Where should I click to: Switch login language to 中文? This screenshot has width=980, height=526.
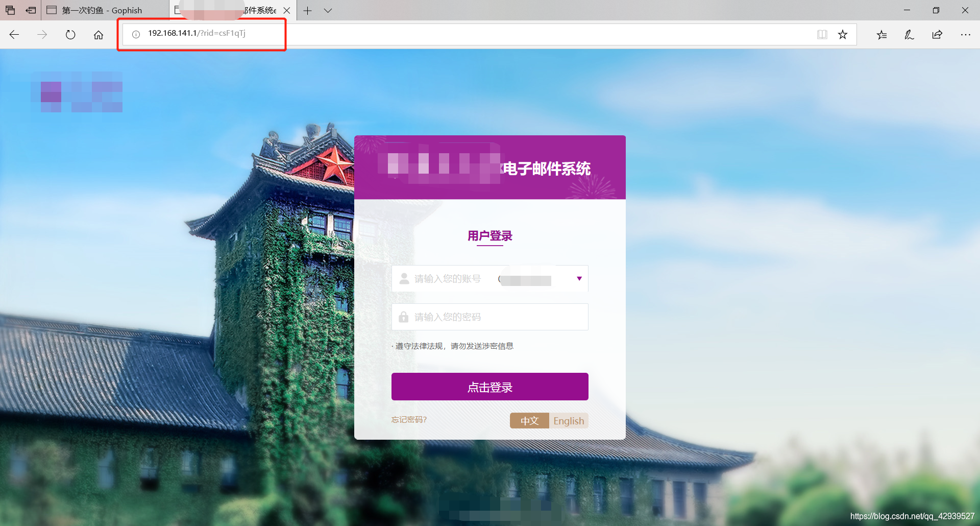(529, 421)
